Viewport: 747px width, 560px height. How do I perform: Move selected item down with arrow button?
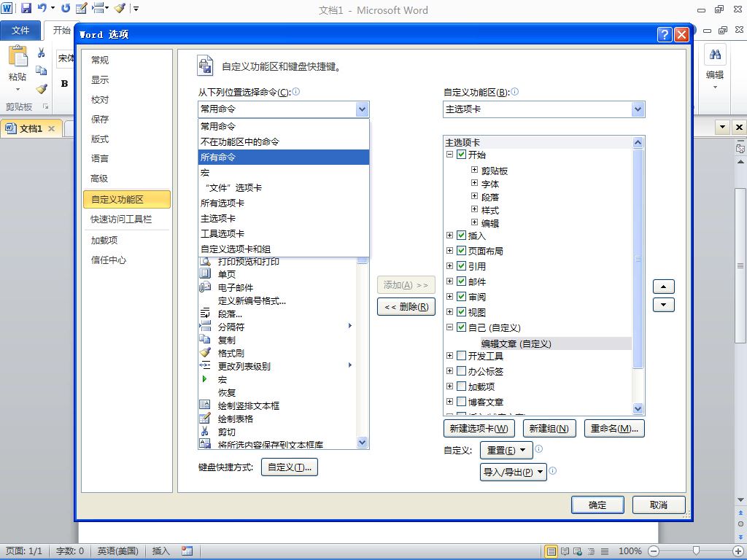(x=664, y=305)
